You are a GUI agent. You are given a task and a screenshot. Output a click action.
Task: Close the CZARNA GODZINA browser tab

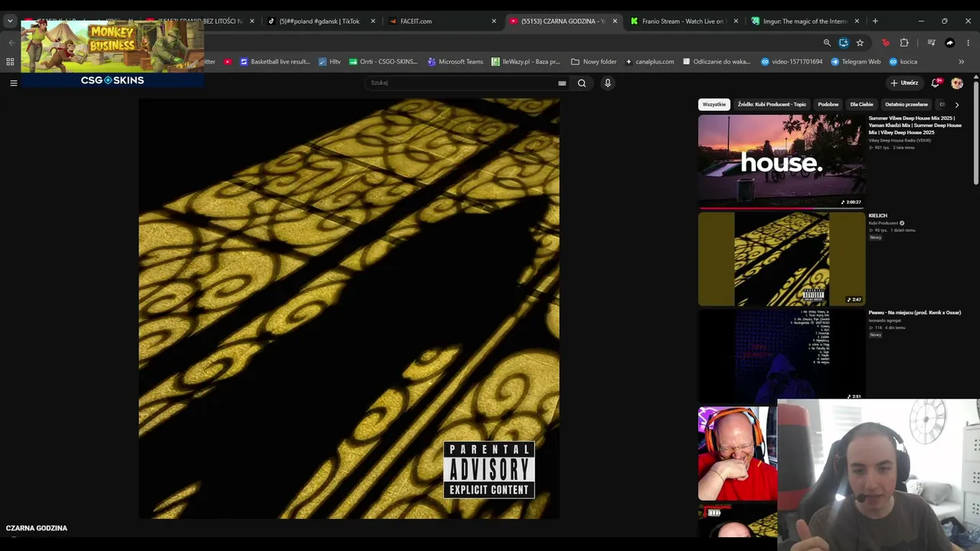615,21
